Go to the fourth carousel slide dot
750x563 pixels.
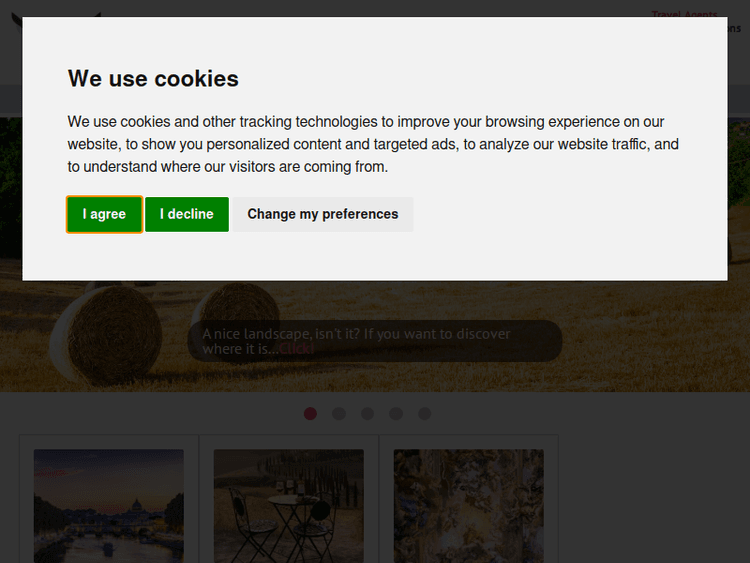click(396, 414)
